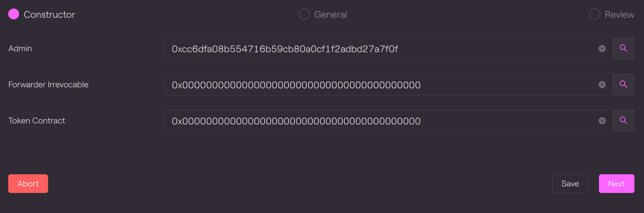Focus the Token Contract address input
This screenshot has height=213, width=644.
[382, 121]
